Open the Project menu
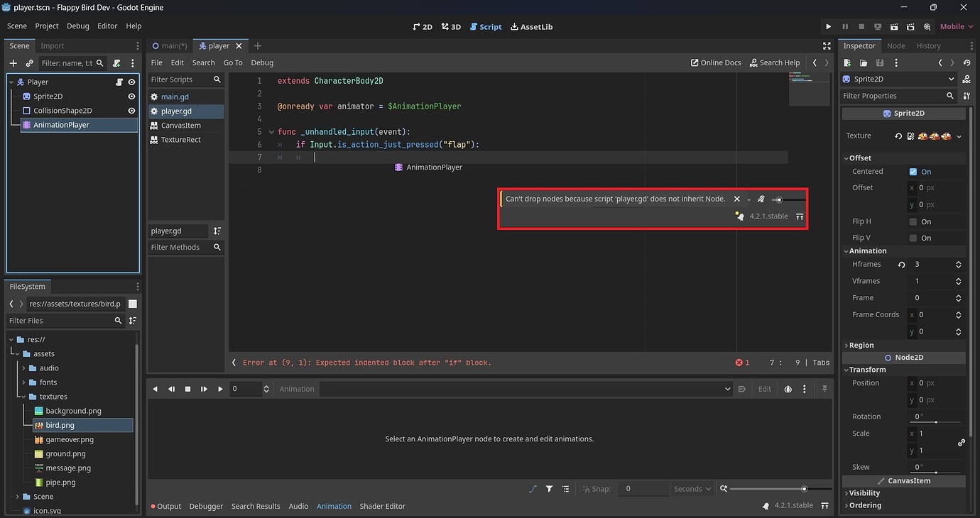This screenshot has width=980, height=518. point(47,26)
